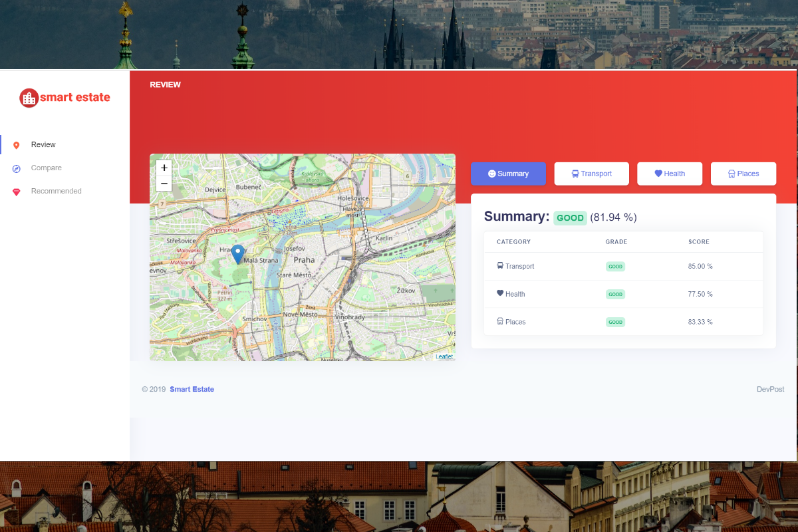Zoom in the map with plus button
Viewport: 798px width, 532px height.
pyautogui.click(x=164, y=168)
